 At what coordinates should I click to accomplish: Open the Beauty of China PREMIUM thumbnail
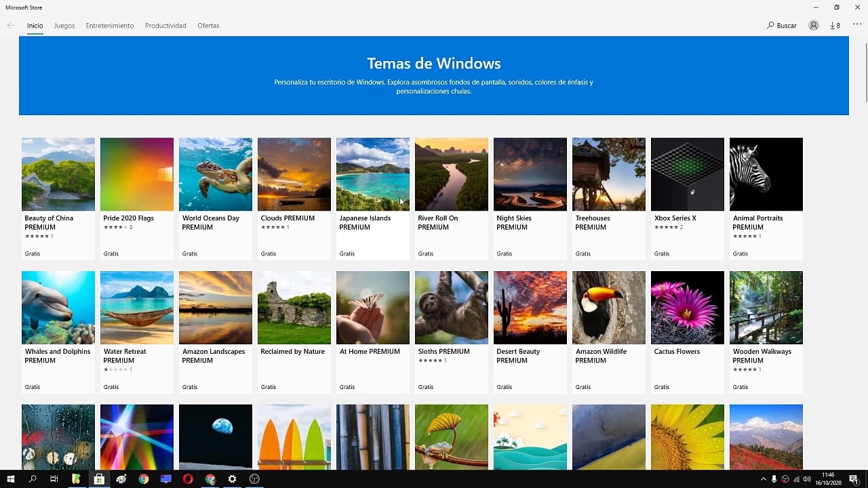point(58,174)
